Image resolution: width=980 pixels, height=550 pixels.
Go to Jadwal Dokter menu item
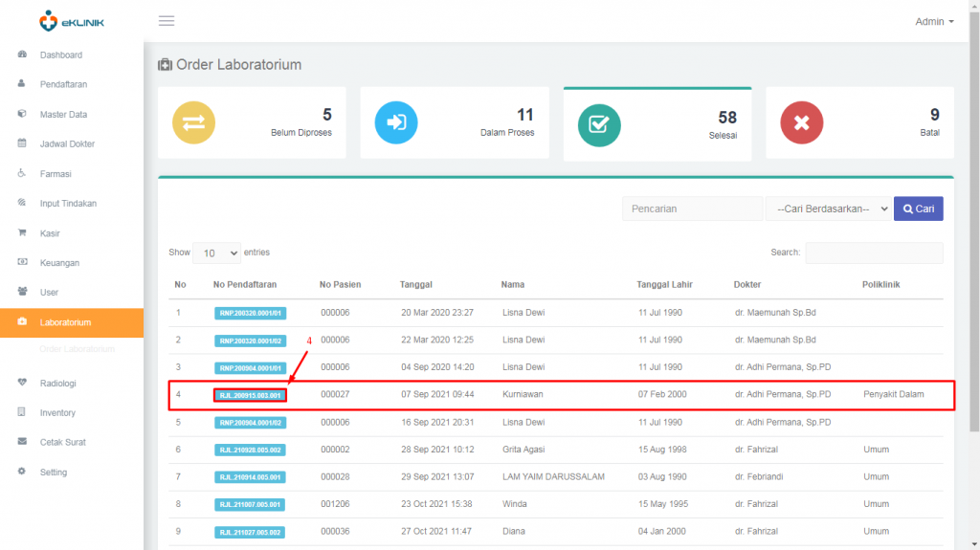tap(67, 144)
